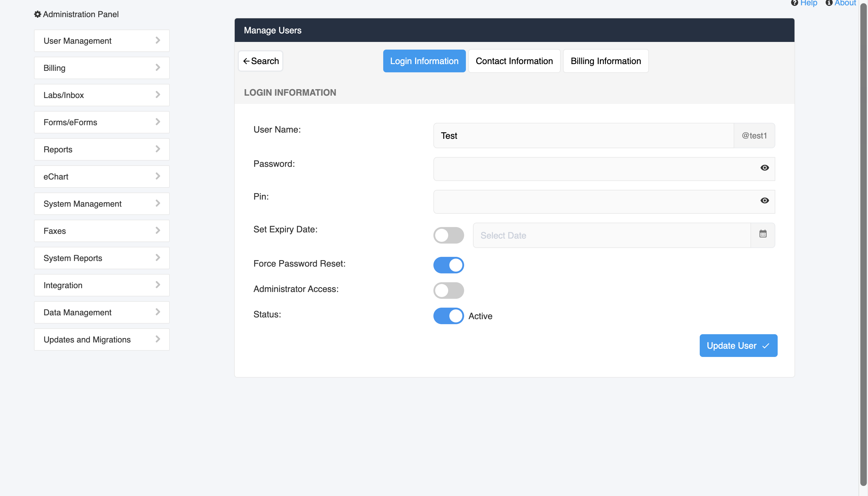This screenshot has height=496, width=868.
Task: Open Data Management menu item
Action: coord(102,312)
